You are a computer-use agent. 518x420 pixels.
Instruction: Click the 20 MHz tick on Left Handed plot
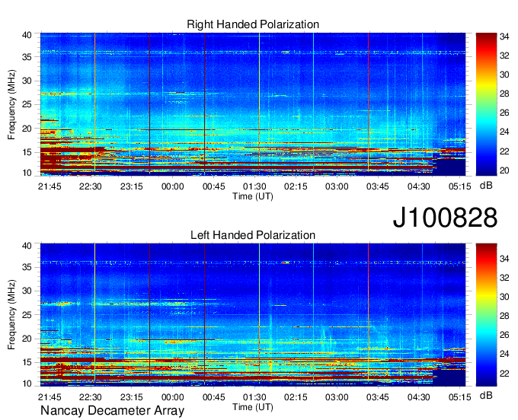pos(27,339)
